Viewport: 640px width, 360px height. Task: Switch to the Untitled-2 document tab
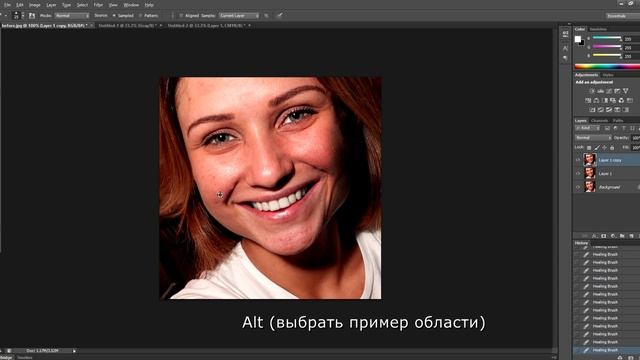(207, 25)
